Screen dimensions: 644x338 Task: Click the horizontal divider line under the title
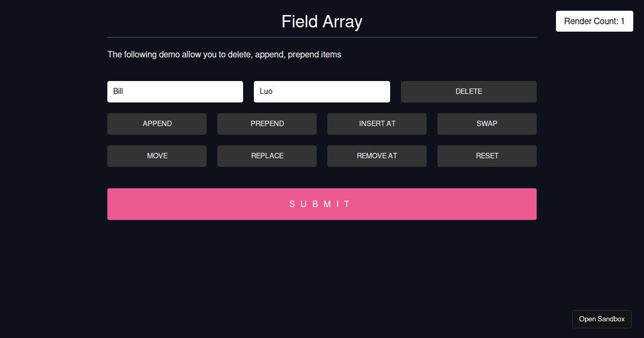click(321, 38)
